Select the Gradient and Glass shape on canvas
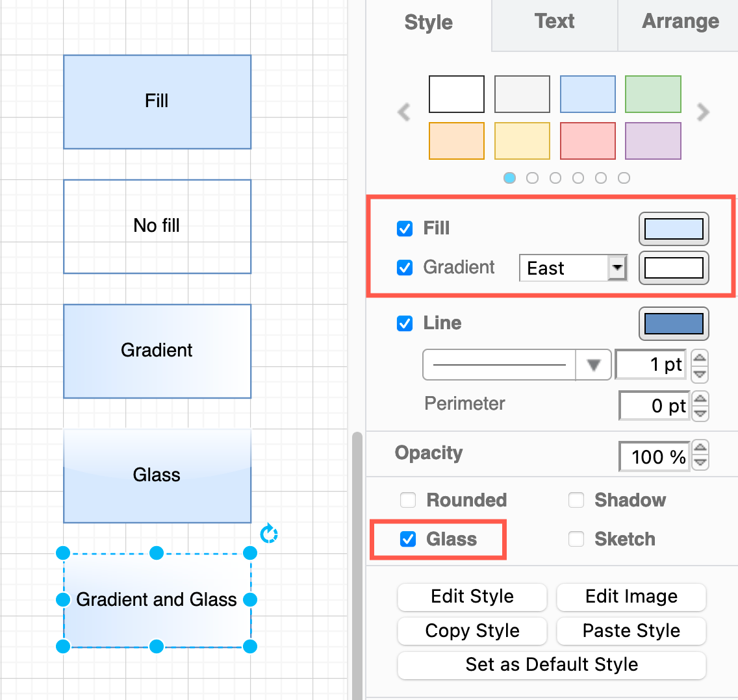 [x=157, y=599]
